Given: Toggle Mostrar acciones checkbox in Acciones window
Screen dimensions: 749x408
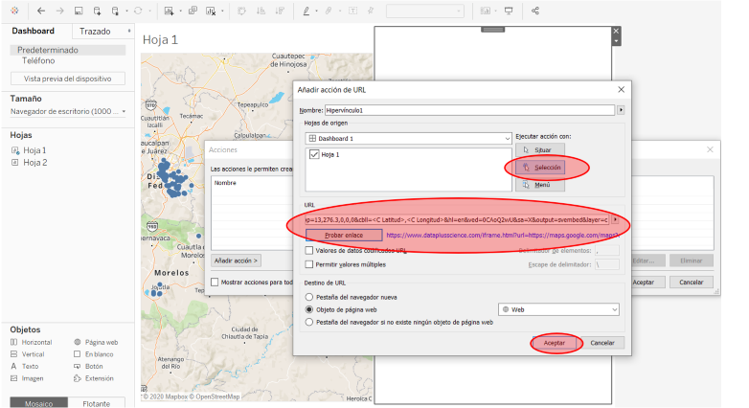Looking at the screenshot, I should 215,282.
